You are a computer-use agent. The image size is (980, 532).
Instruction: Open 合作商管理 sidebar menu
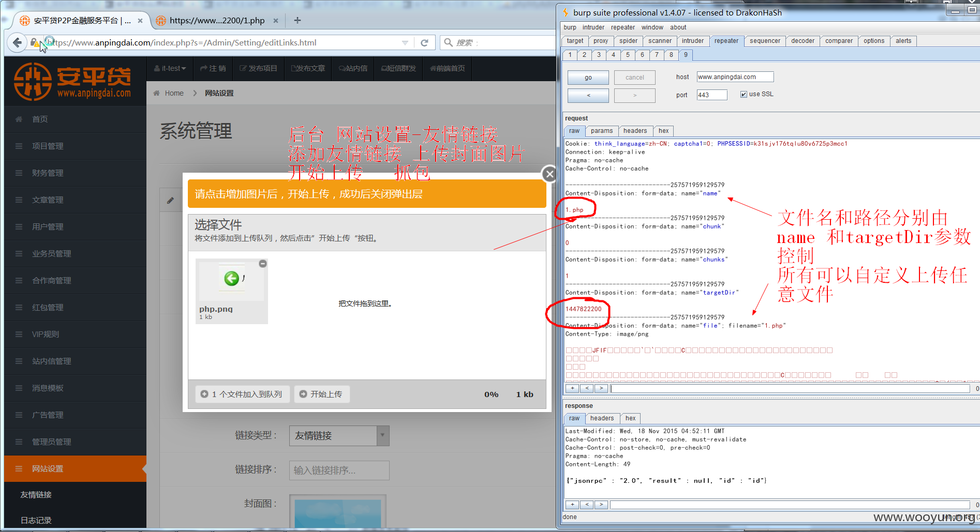[x=75, y=280]
